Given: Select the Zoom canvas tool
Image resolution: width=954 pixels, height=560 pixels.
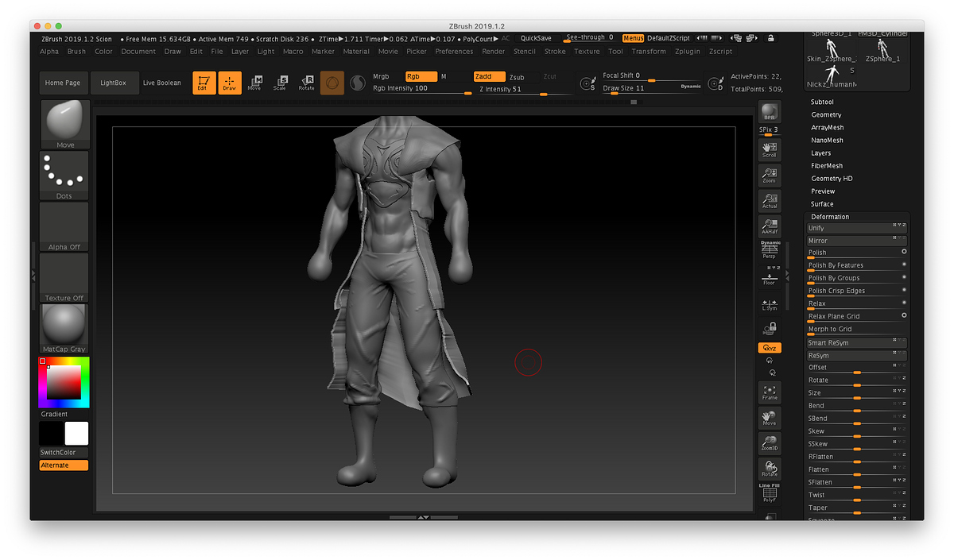Looking at the screenshot, I should point(770,175).
